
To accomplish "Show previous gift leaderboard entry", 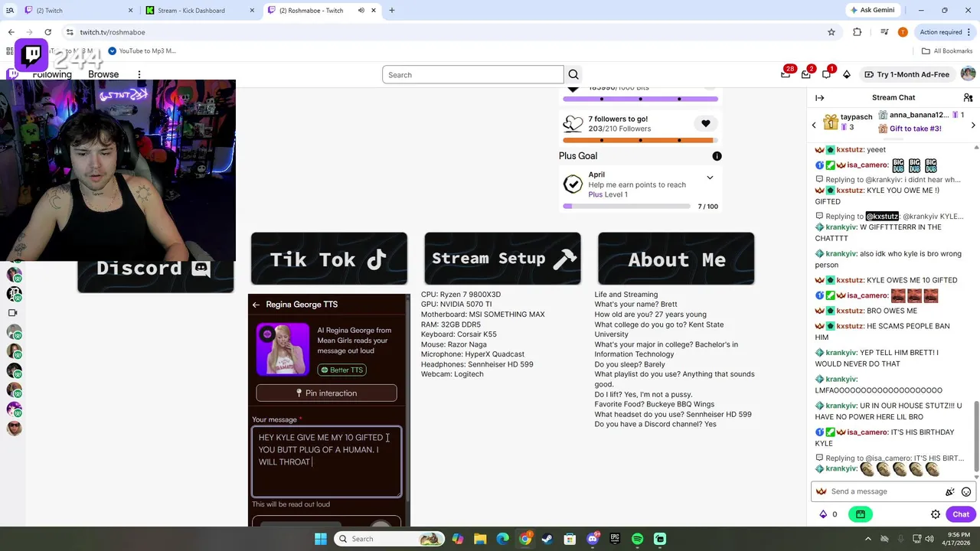I will [x=814, y=125].
